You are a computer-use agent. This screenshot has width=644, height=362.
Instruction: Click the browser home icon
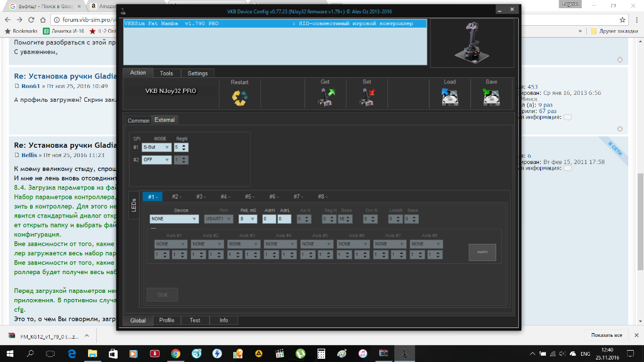[x=43, y=19]
